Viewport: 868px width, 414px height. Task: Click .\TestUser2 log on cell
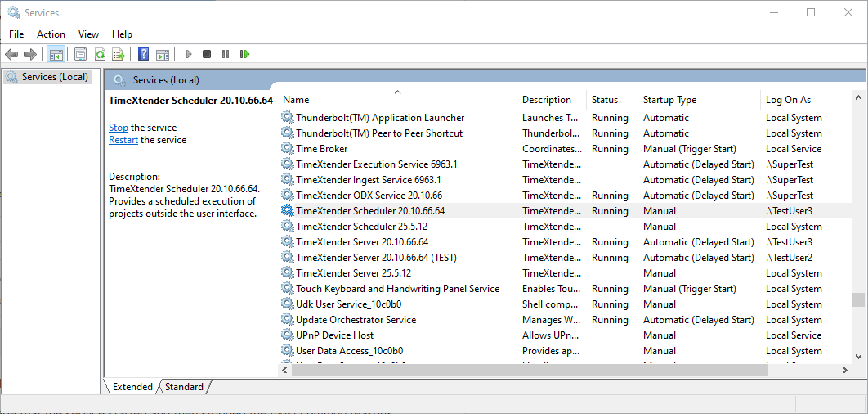(x=789, y=257)
